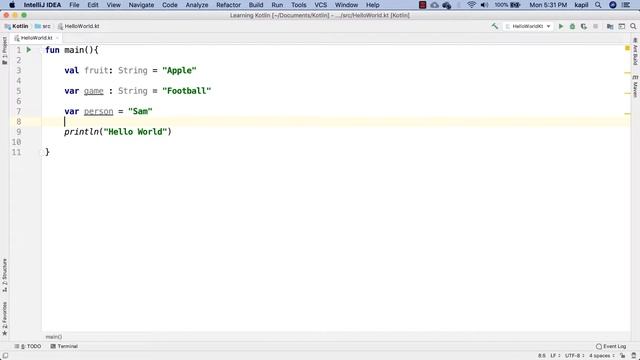Image resolution: width=640 pixels, height=360 pixels.
Task: Click the Build Project hammer icon
Action: point(495,26)
